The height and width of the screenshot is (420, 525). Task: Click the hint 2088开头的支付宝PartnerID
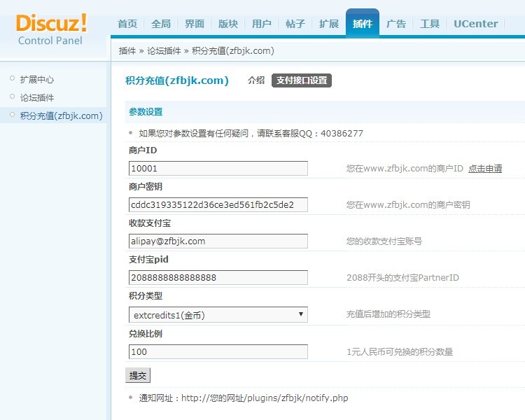(402, 278)
